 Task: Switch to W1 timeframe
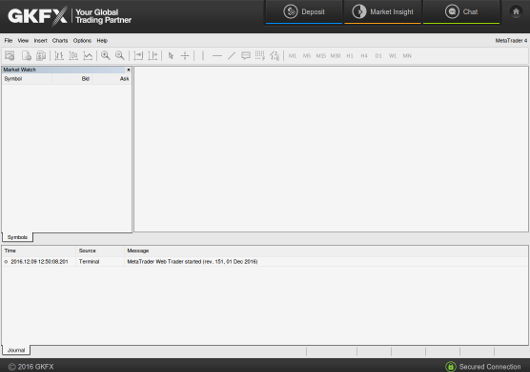[392, 56]
